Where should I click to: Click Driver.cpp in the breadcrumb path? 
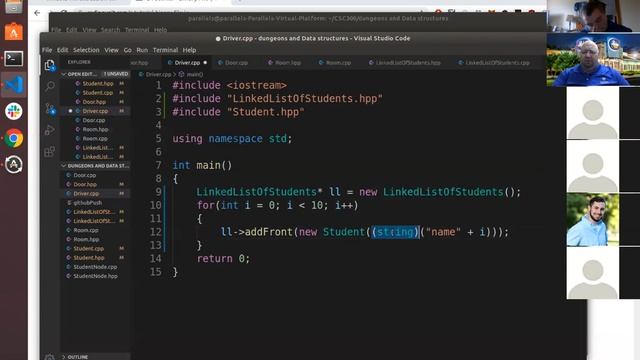158,74
